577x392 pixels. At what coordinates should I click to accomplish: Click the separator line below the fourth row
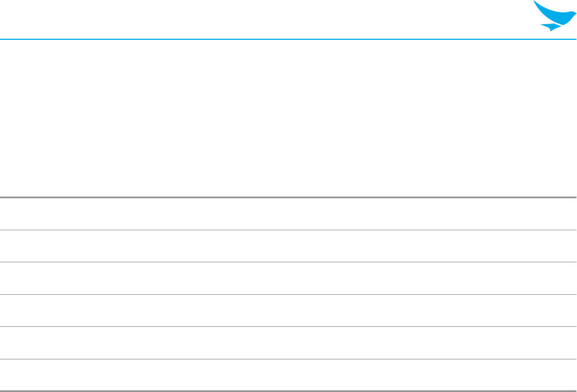[x=288, y=326]
